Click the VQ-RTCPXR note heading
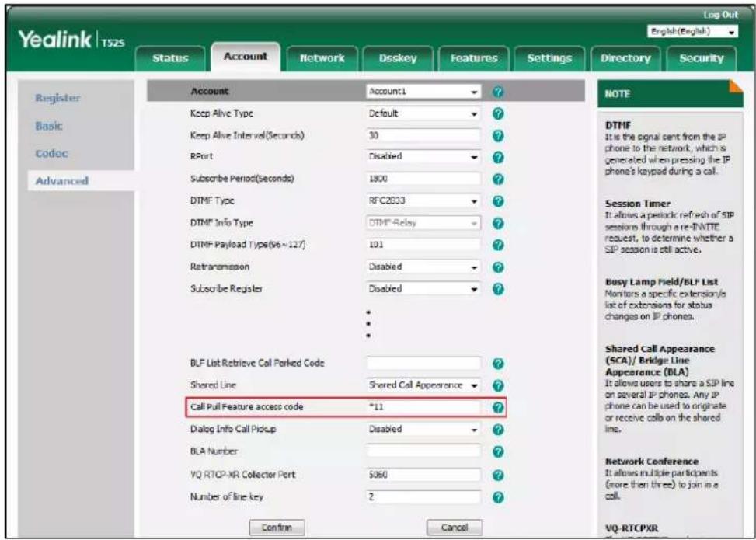Image resolution: width=756 pixels, height=540 pixels. (632, 528)
